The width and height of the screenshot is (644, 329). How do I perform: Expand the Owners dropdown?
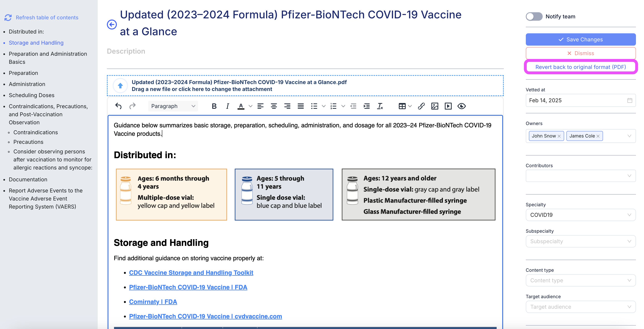pyautogui.click(x=629, y=136)
